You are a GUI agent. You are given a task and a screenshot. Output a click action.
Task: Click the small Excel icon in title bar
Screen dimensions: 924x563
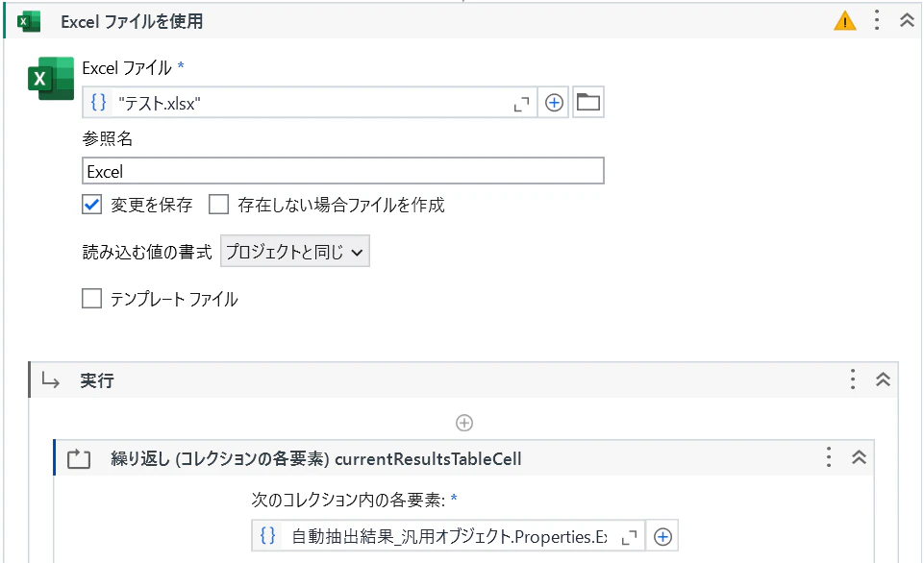coord(28,22)
